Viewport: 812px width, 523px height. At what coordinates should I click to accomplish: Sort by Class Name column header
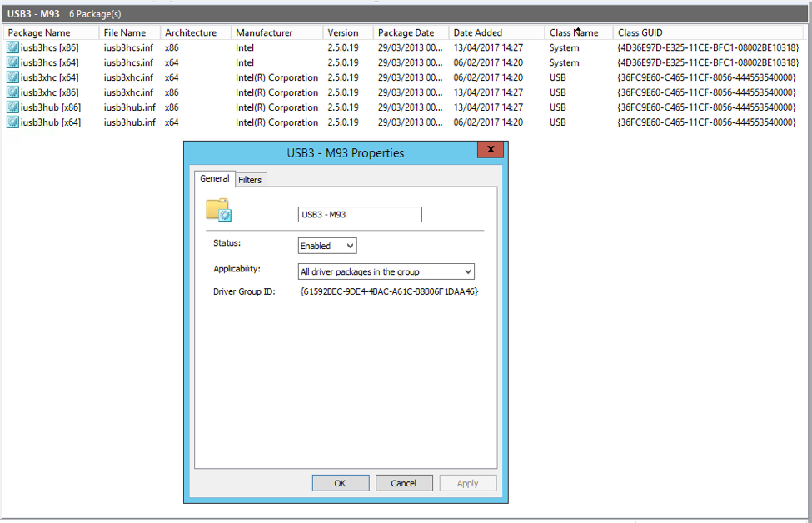[x=579, y=32]
